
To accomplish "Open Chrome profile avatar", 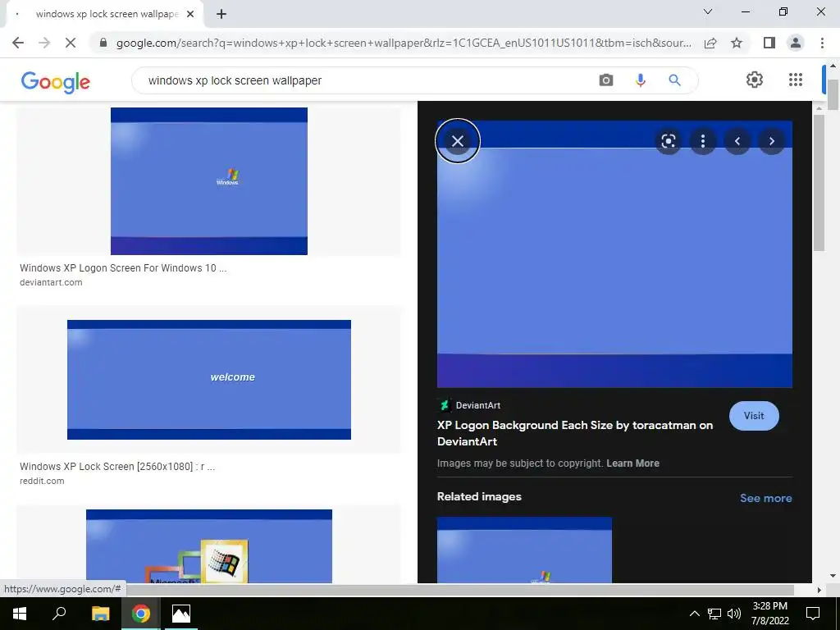I will pos(796,43).
